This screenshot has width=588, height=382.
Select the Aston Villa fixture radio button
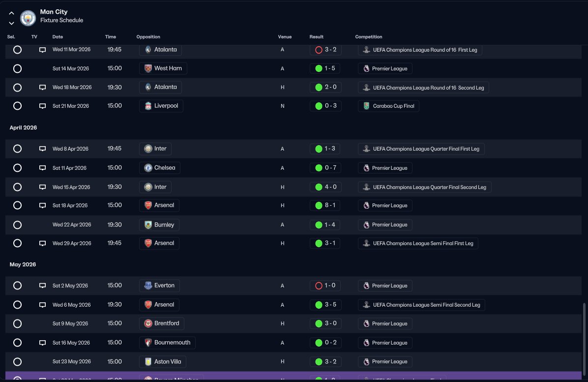coord(17,362)
